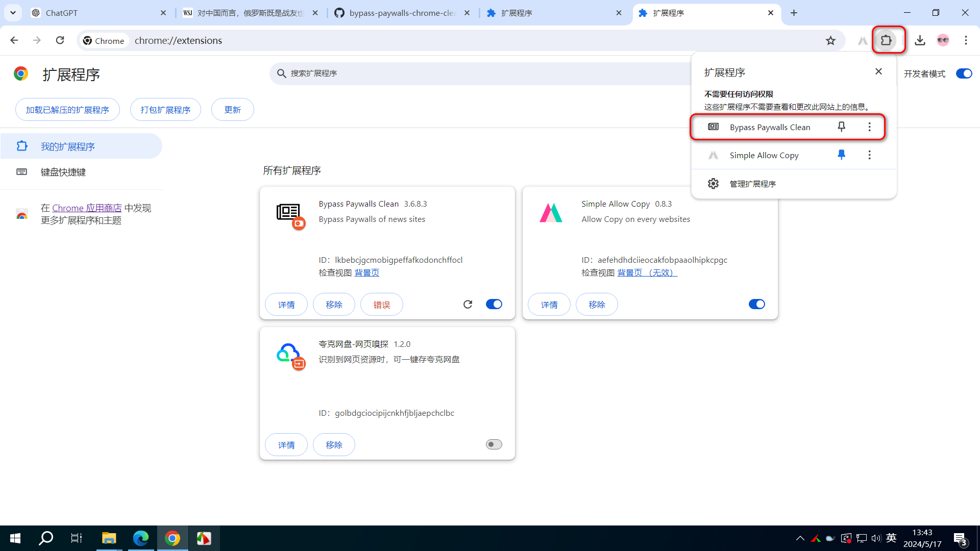
Task: Click 移除 on Bypass Paywalls Clean
Action: coord(334,305)
